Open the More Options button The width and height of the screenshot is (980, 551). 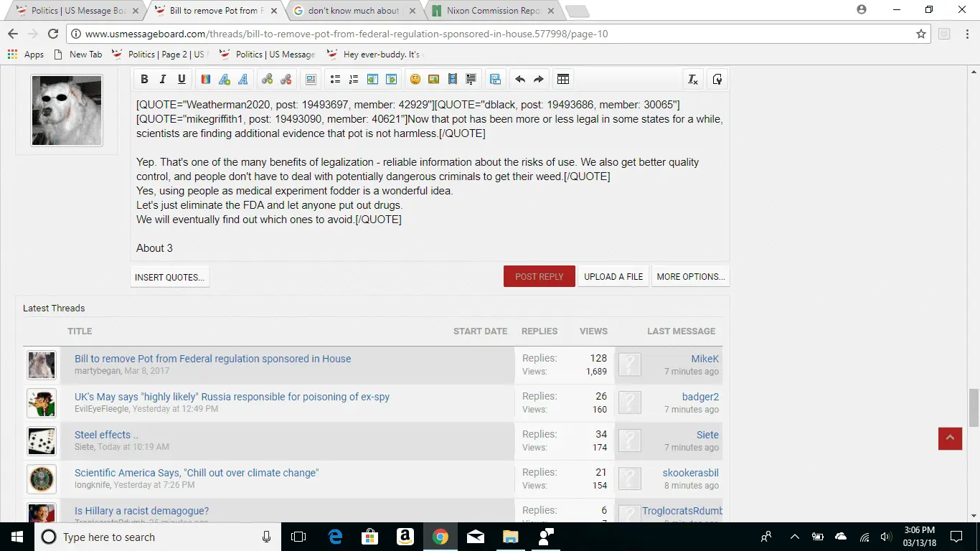point(690,277)
